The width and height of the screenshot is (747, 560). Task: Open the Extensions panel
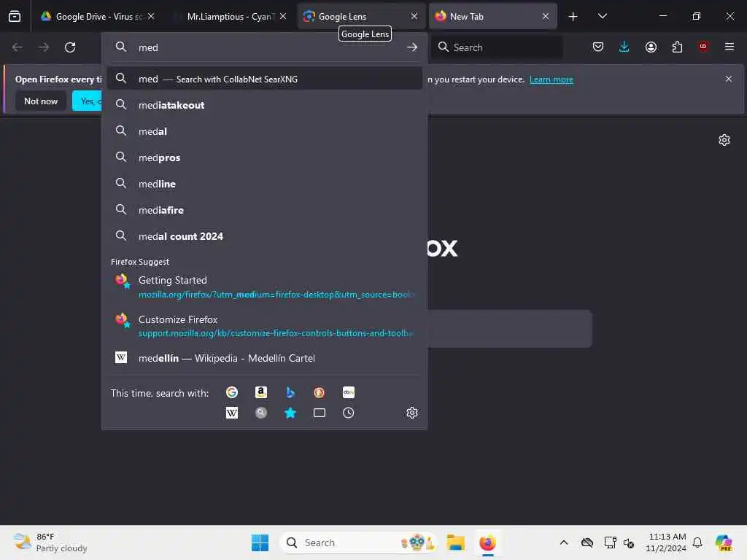[677, 47]
